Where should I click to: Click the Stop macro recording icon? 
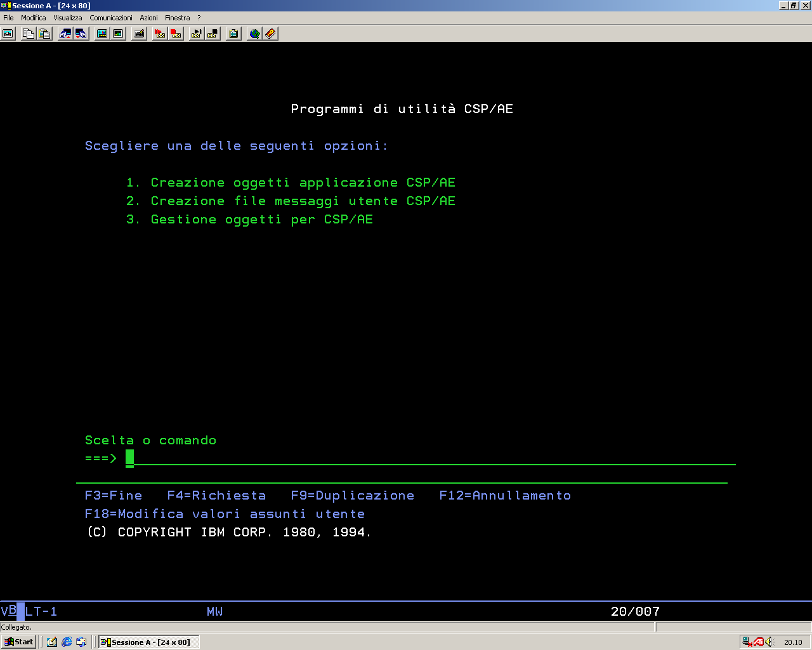pos(176,34)
